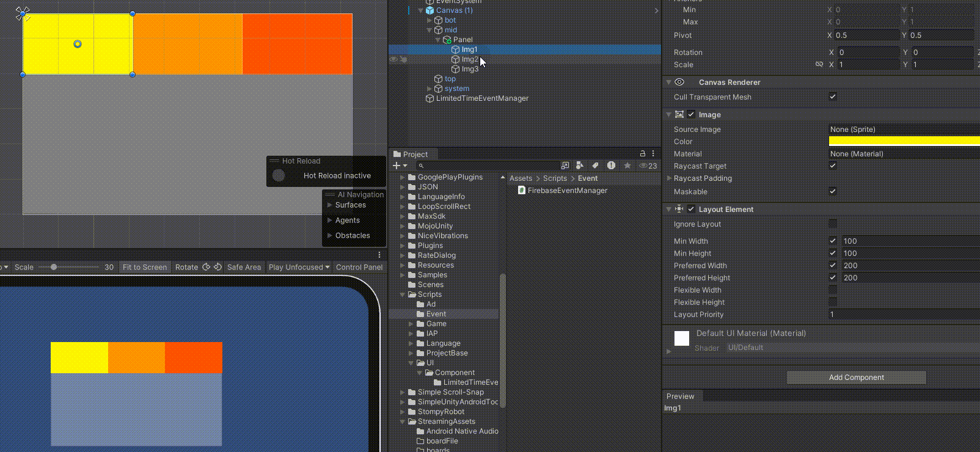Viewport: 980px width, 452px height.
Task: Click the yellow Image Color swatch
Action: [904, 141]
